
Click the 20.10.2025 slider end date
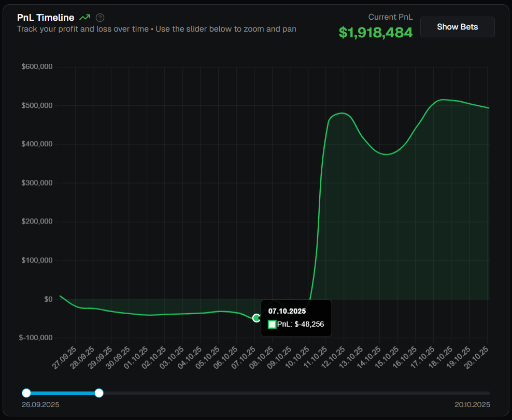[472, 404]
